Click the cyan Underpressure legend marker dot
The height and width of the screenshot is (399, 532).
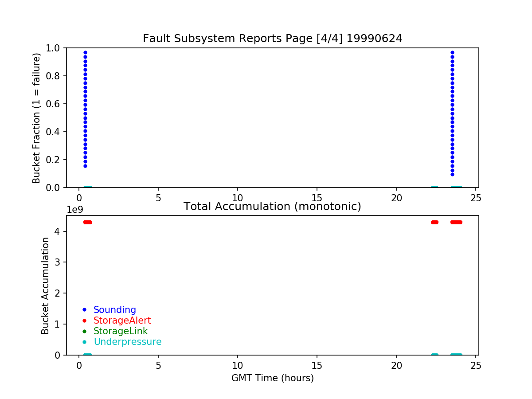coord(84,342)
